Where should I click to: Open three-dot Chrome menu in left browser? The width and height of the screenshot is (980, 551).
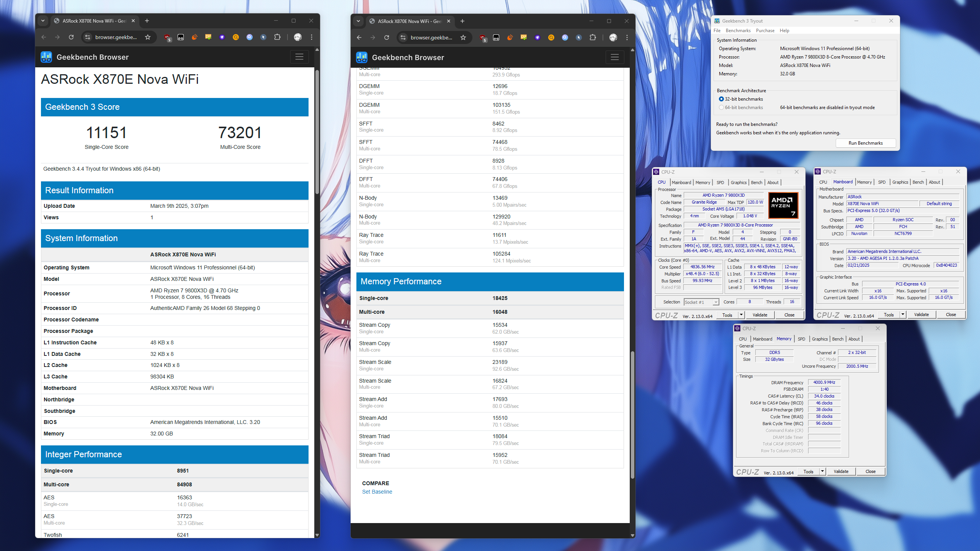(312, 37)
